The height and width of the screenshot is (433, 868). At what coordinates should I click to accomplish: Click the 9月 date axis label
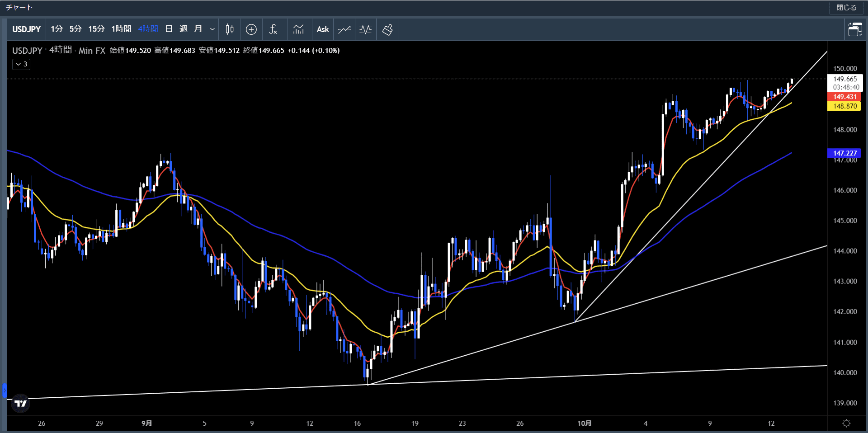[146, 424]
